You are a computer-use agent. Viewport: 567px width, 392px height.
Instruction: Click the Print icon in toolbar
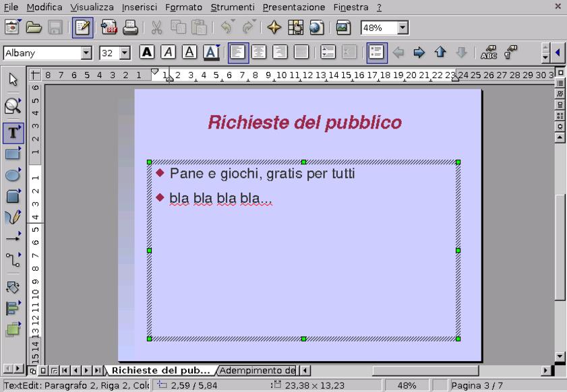[x=130, y=28]
